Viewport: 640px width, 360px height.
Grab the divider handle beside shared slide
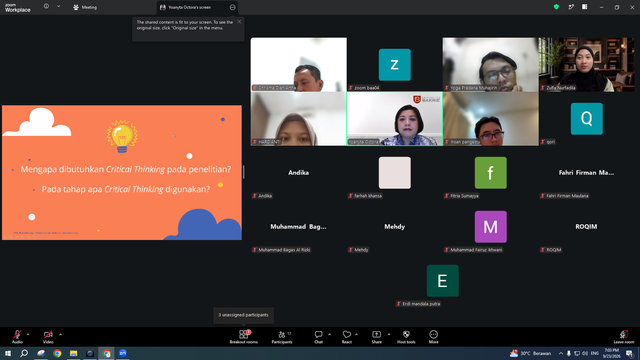pos(244,172)
